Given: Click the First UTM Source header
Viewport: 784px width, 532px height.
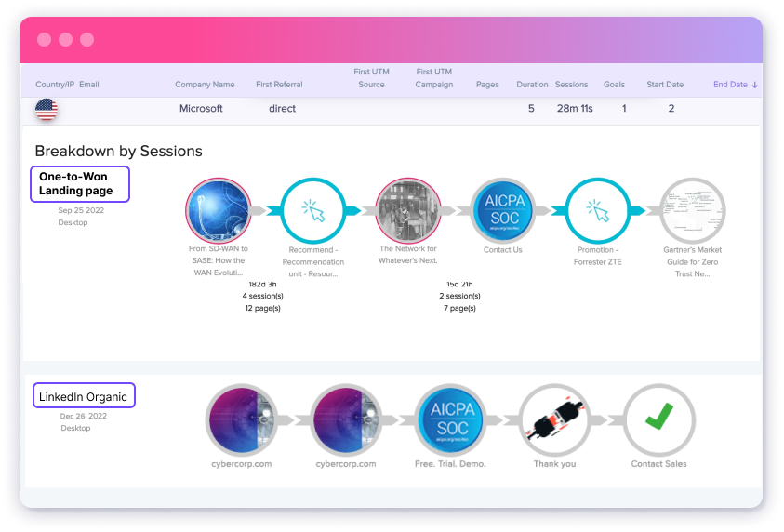Looking at the screenshot, I should click(x=371, y=78).
